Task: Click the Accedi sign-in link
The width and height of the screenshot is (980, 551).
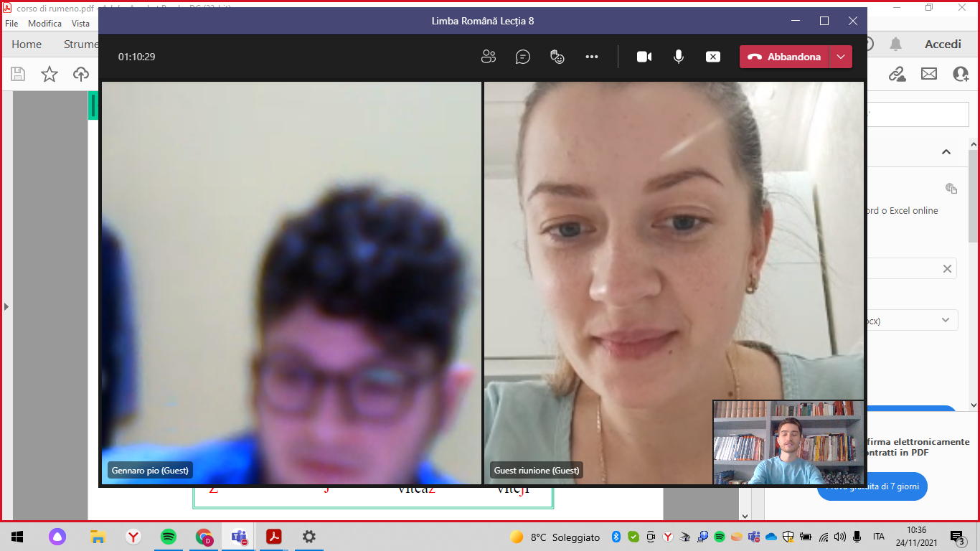Action: pos(943,44)
